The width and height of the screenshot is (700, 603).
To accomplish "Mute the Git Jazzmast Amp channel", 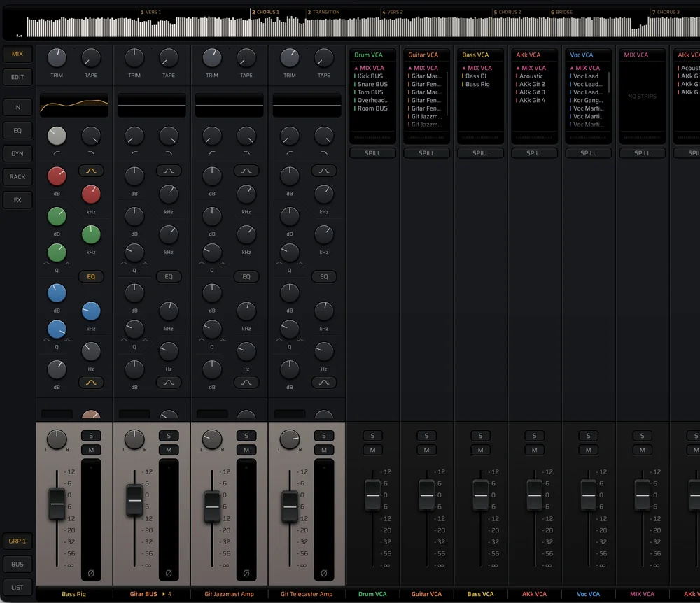I will tap(246, 450).
